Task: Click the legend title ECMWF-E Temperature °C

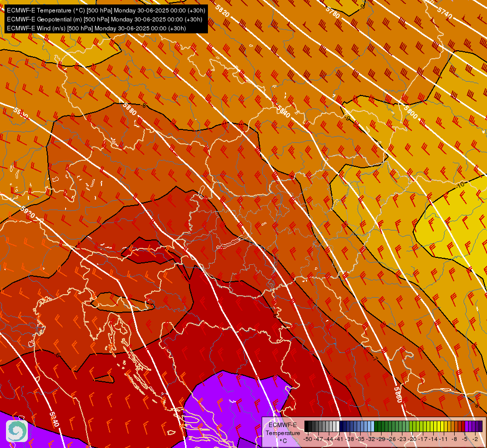Action: click(x=283, y=433)
